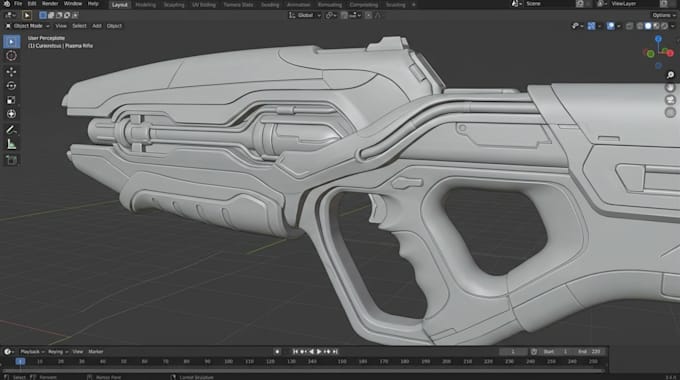The image size is (680, 380).
Task: Click the proportional editing falloff icon
Action: tap(378, 16)
